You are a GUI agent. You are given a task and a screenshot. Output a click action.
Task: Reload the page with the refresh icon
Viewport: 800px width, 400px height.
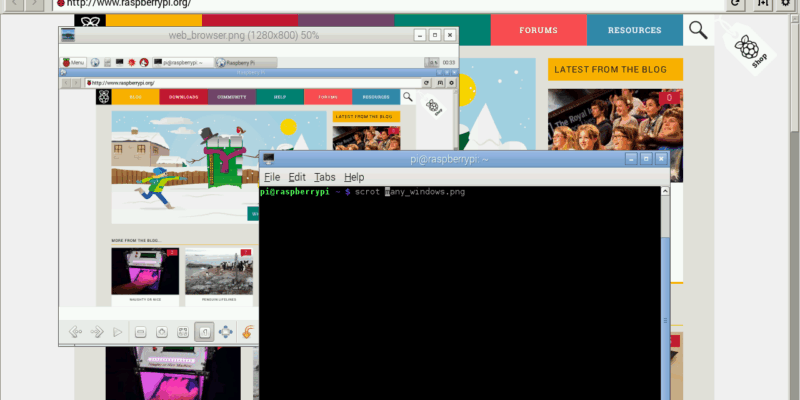click(736, 3)
